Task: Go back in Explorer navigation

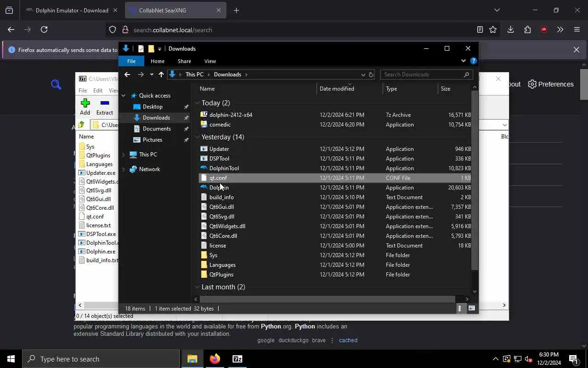Action: click(127, 75)
